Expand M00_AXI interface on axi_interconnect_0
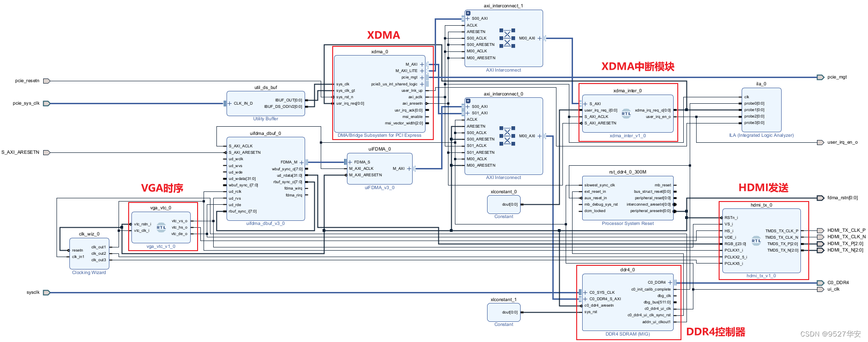The image size is (868, 342). point(539,136)
